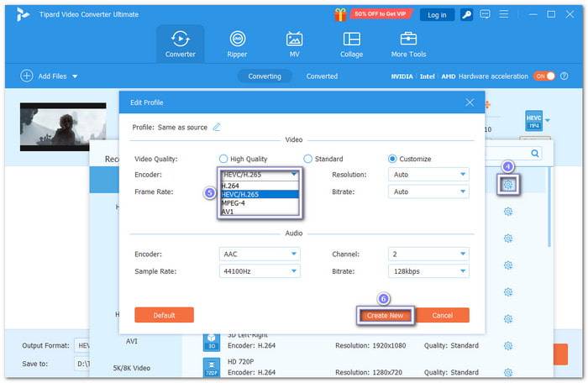Choose MPEG-4 from encoder list
This screenshot has height=383, width=588.
click(x=260, y=203)
